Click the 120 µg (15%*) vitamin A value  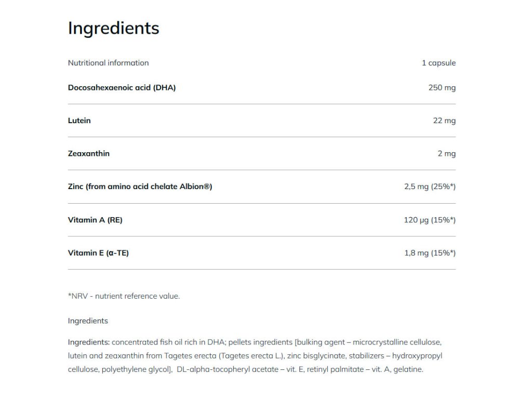430,220
